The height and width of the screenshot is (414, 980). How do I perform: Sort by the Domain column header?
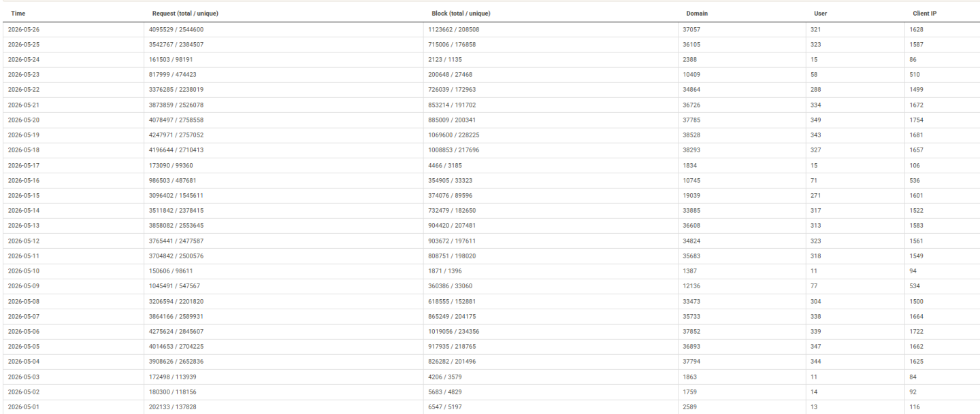click(698, 14)
